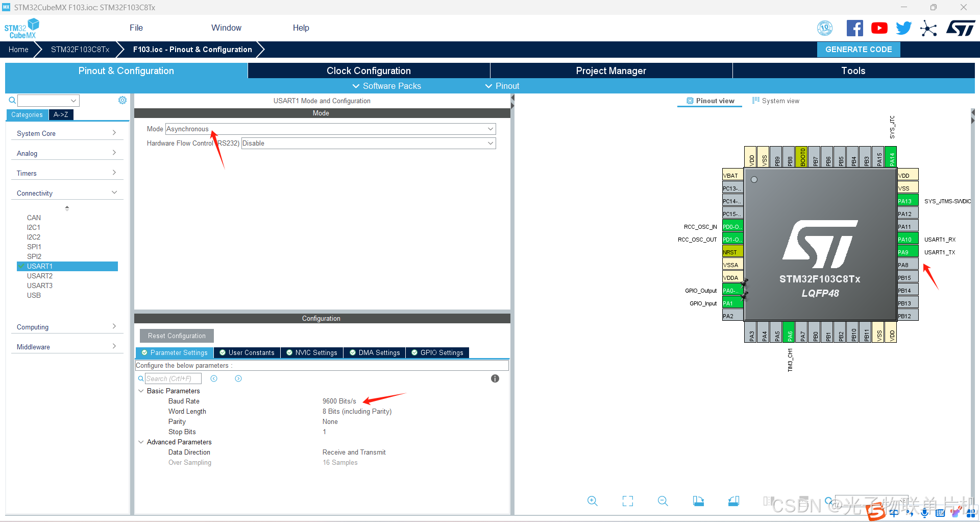Open the soft keyboard icon
This screenshot has width=980, height=522.
(x=940, y=513)
